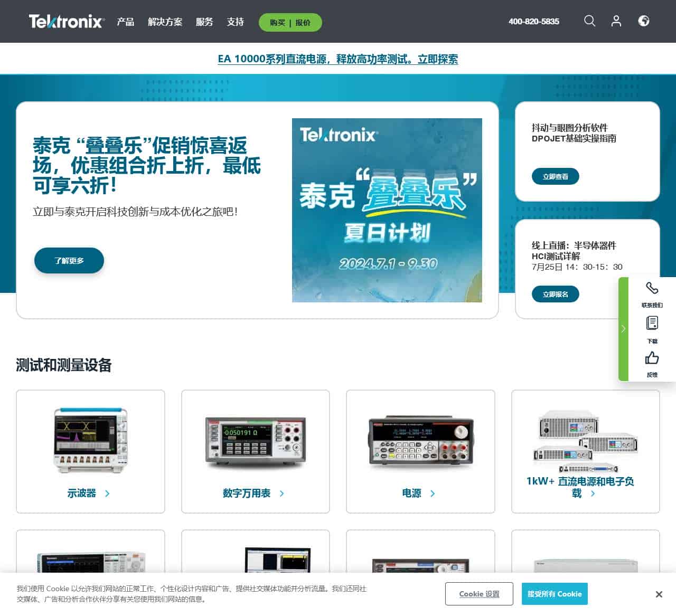
Task: Open the 解决方案 menu
Action: pyautogui.click(x=165, y=22)
